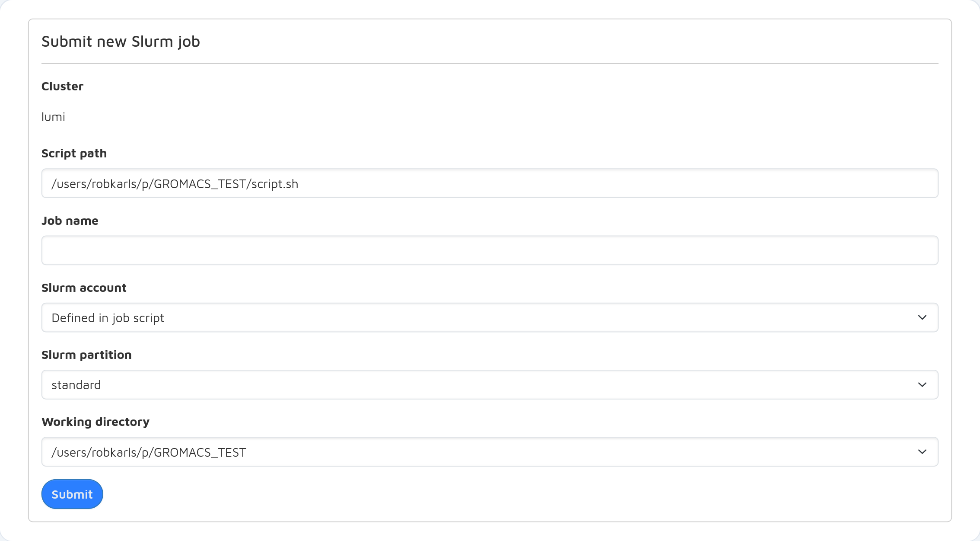Click the Working directory label
This screenshot has height=541, width=980.
pos(95,422)
